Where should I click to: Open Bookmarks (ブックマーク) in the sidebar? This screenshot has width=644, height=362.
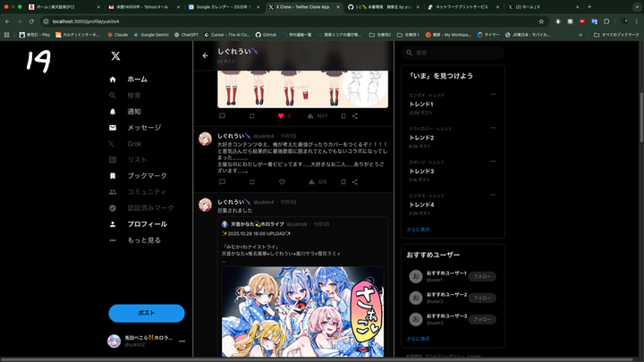(x=138, y=176)
